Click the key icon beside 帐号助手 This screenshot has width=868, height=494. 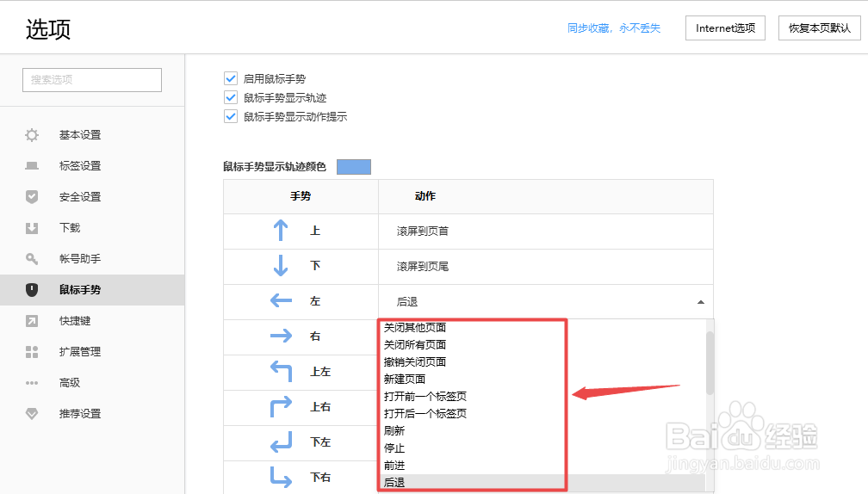click(x=32, y=259)
